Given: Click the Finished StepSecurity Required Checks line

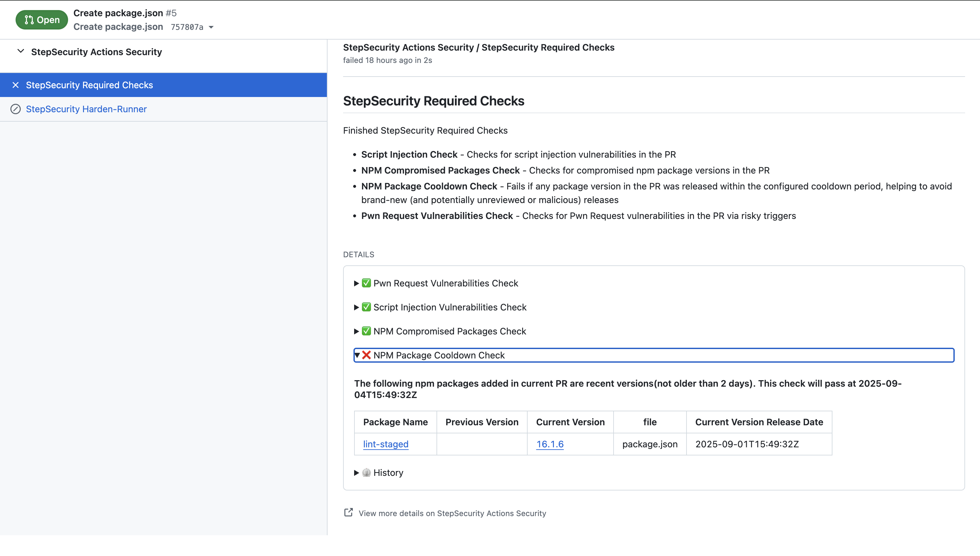Looking at the screenshot, I should tap(425, 131).
